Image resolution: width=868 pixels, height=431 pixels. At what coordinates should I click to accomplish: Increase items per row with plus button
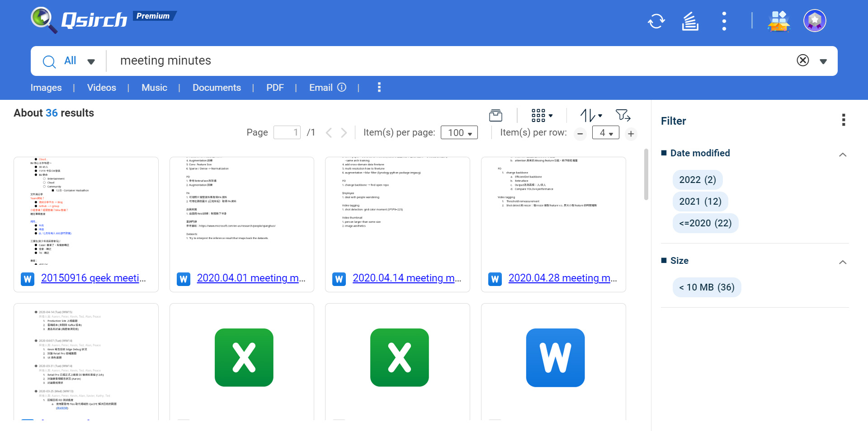[631, 134]
